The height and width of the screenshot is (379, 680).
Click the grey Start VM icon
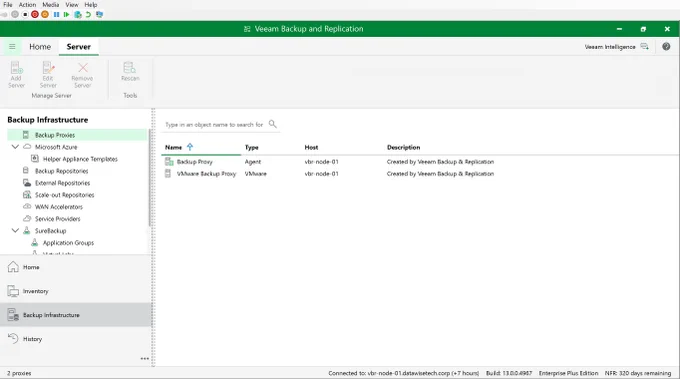[15, 14]
